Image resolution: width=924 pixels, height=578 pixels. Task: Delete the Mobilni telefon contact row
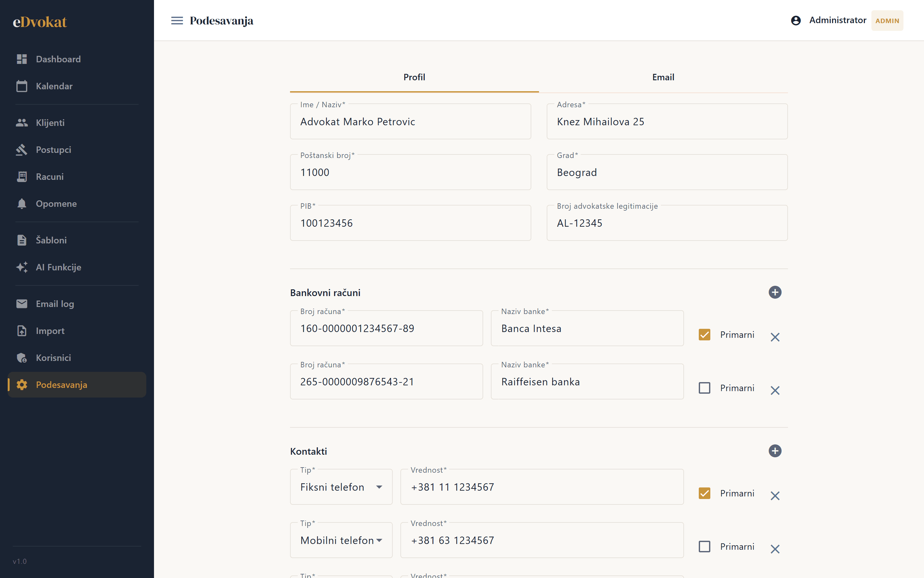pyautogui.click(x=775, y=549)
